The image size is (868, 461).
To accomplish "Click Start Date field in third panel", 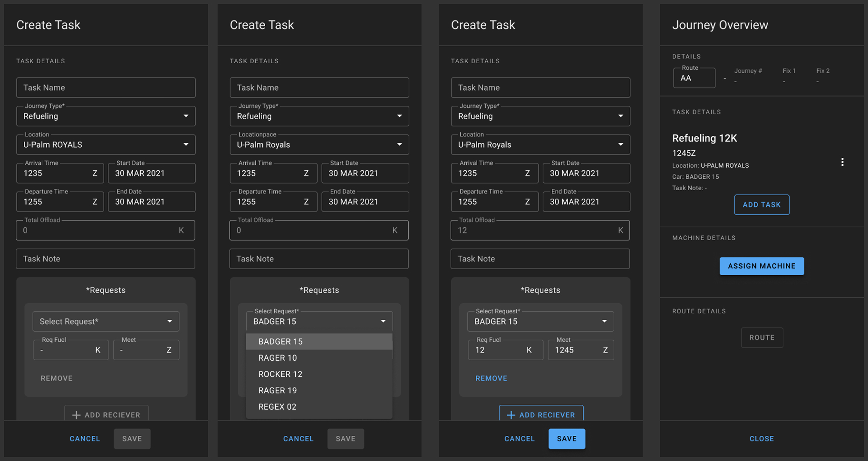I will coord(587,173).
